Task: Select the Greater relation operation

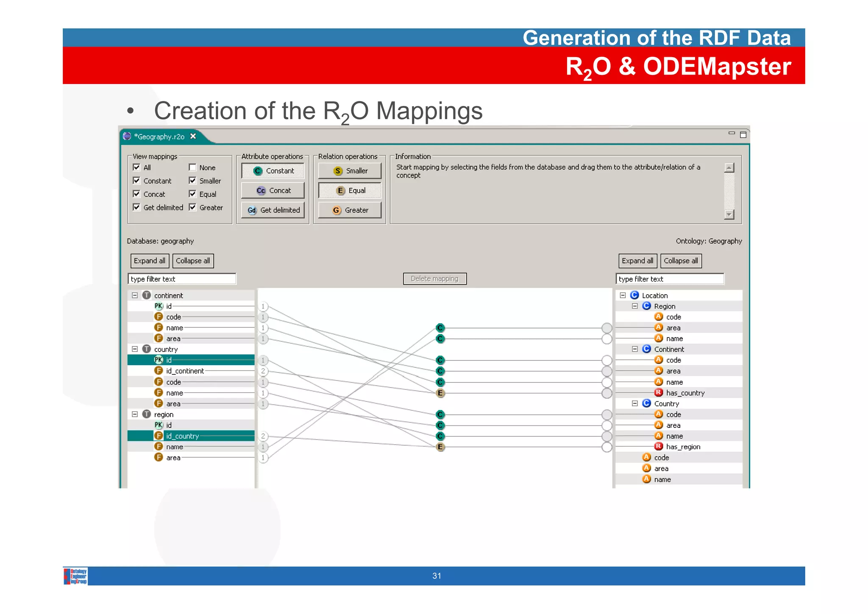Action: coord(350,210)
